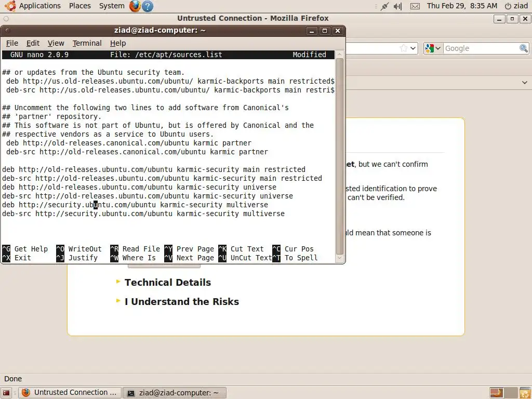Click the ziad user power button
Screen dimensions: 532x399
coord(516,6)
